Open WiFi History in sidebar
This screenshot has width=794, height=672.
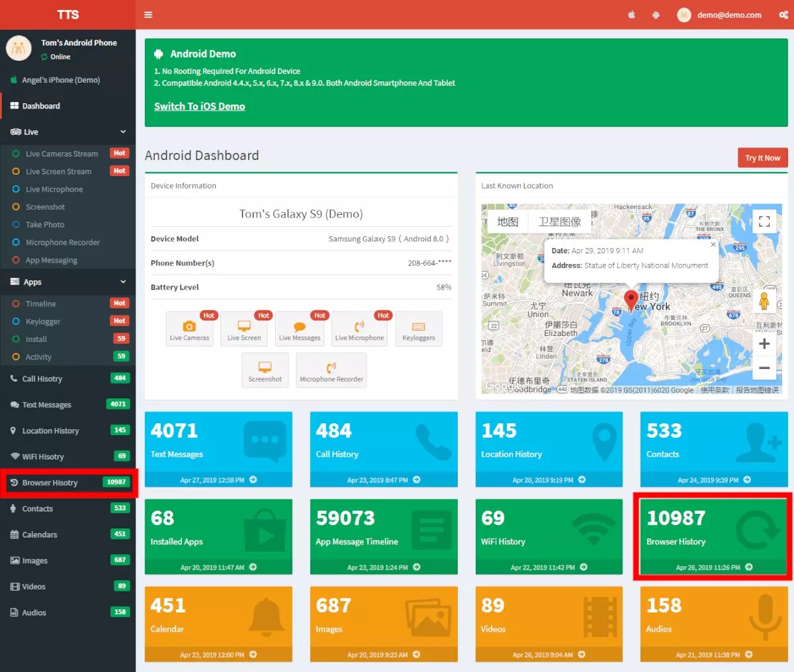click(x=67, y=456)
